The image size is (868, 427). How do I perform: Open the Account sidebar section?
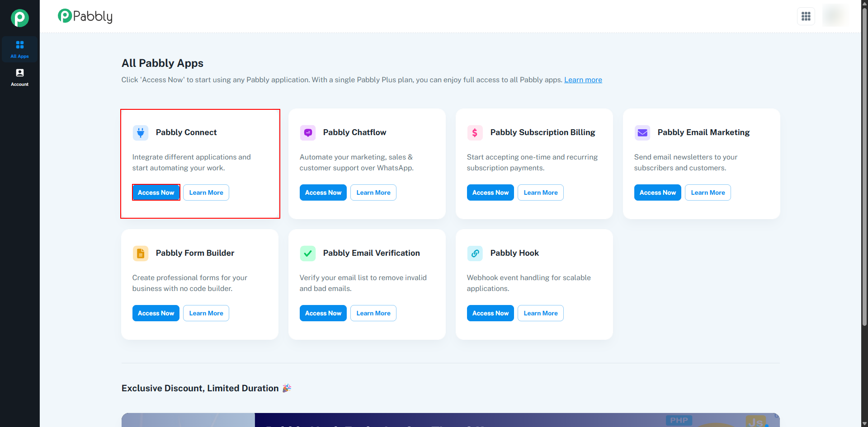(20, 77)
